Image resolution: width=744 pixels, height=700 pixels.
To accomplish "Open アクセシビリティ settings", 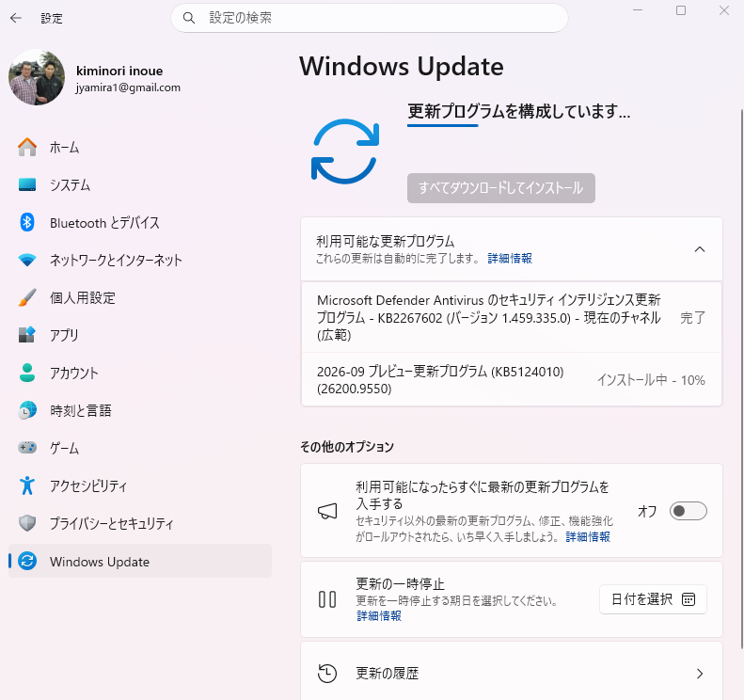I will point(140,485).
